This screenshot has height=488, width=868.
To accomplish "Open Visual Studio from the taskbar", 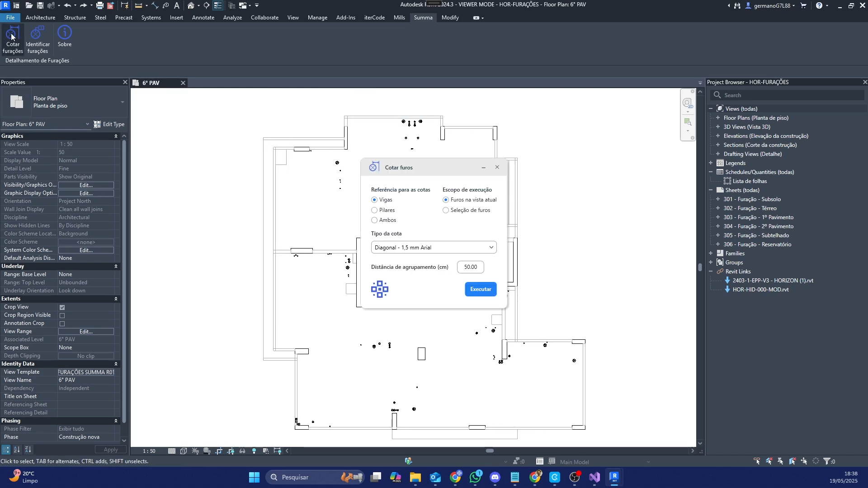I will click(594, 477).
